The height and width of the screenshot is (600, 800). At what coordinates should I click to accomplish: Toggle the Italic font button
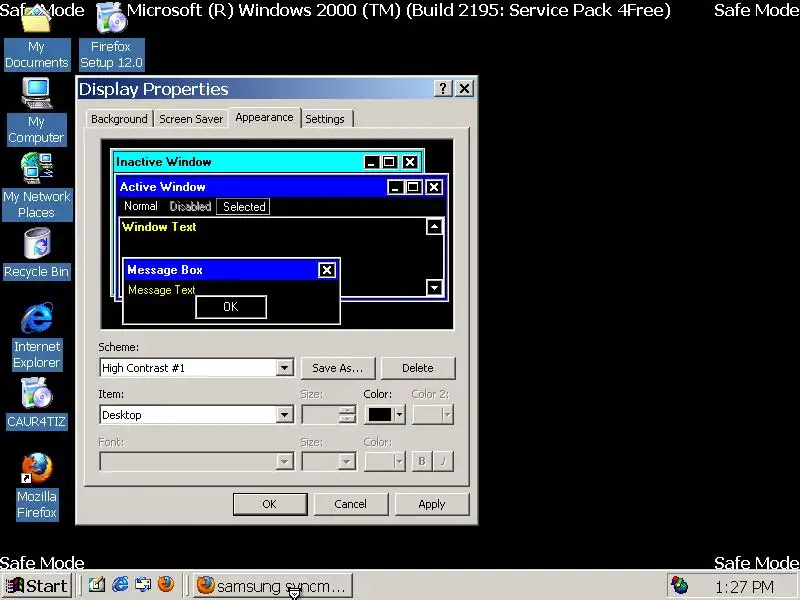[443, 461]
